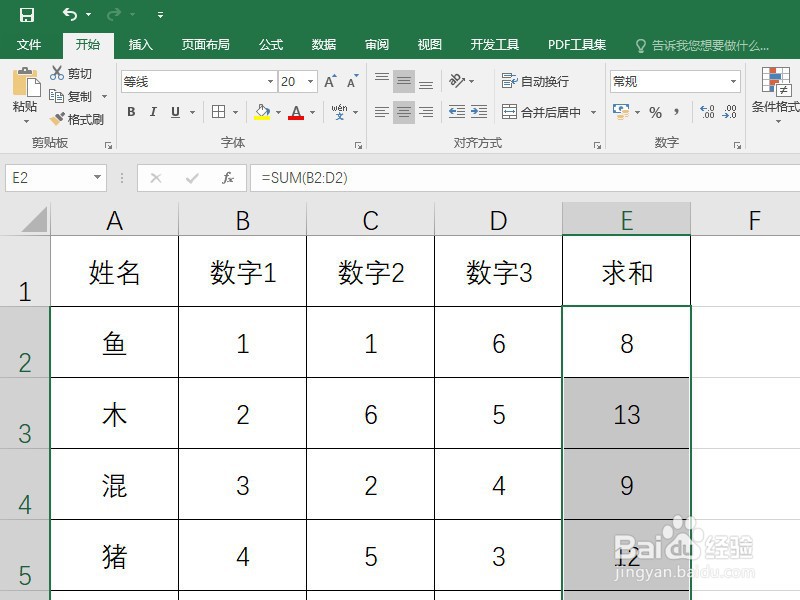Viewport: 800px width, 600px height.
Task: Apply the Wrap Text (自动换行) icon
Action: tap(510, 81)
